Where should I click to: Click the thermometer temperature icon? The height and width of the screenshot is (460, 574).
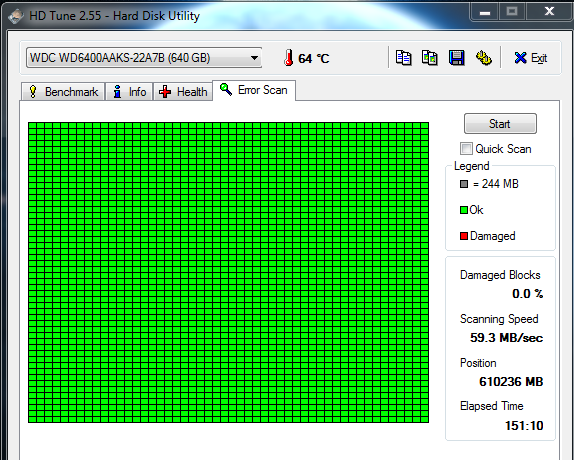coord(288,58)
